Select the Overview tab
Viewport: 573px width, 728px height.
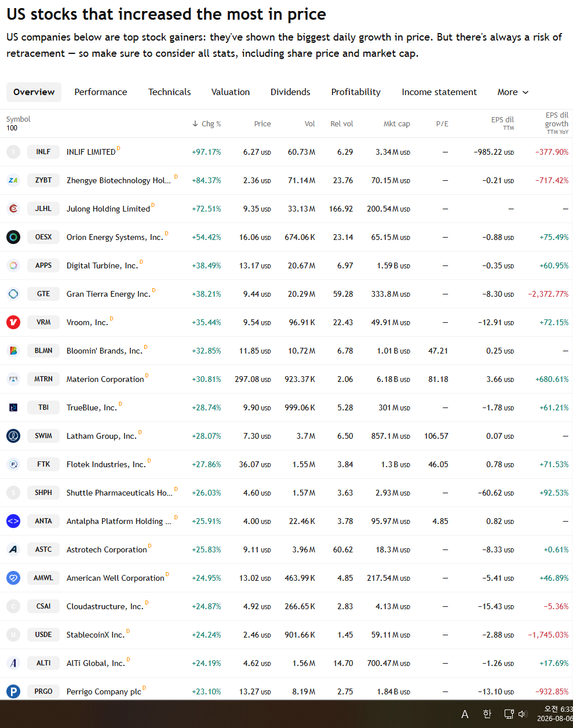click(x=34, y=92)
